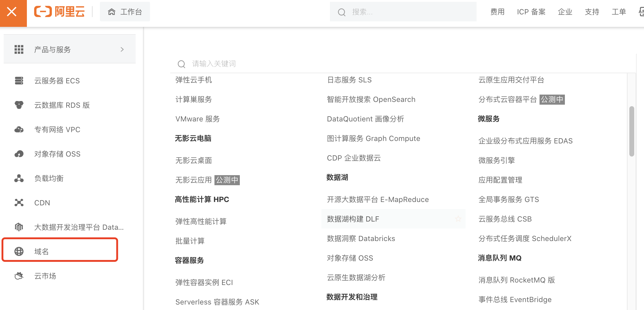
Task: Click the RDS cloud database icon
Action: click(19, 105)
